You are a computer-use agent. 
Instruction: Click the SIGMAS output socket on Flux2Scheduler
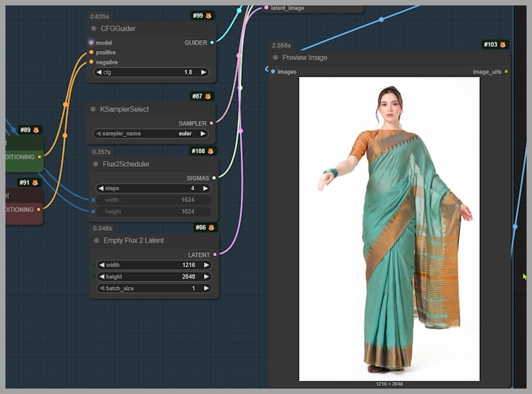click(214, 178)
